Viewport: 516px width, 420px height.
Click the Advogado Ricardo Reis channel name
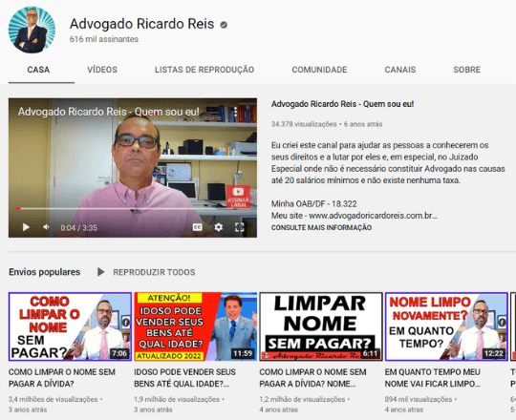click(x=141, y=24)
